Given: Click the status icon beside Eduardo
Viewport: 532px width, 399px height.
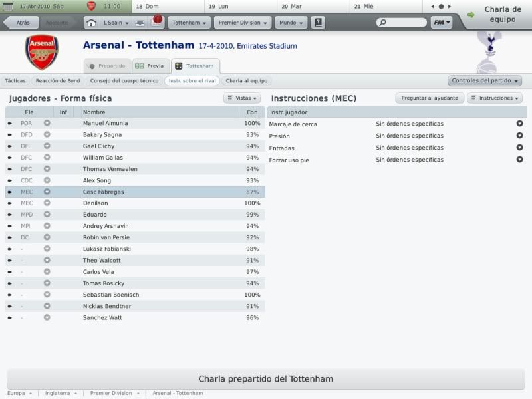Looking at the screenshot, I should click(x=47, y=214).
